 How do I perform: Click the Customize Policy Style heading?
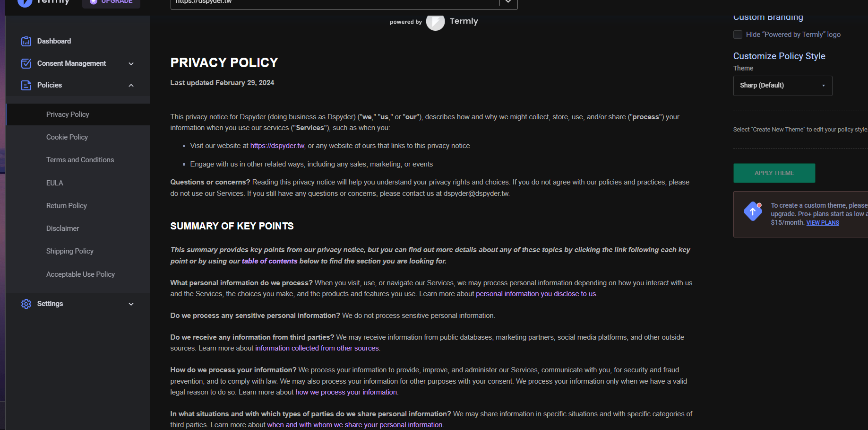click(779, 56)
